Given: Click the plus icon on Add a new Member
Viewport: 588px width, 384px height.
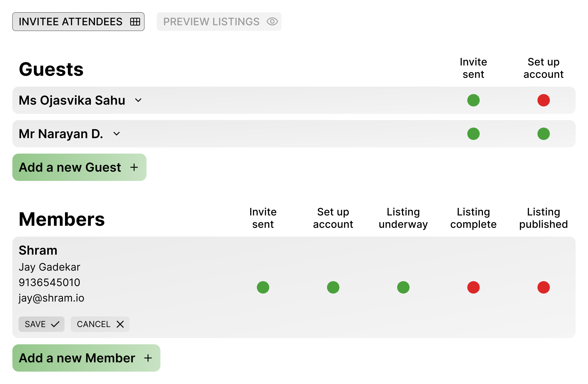Looking at the screenshot, I should point(148,358).
